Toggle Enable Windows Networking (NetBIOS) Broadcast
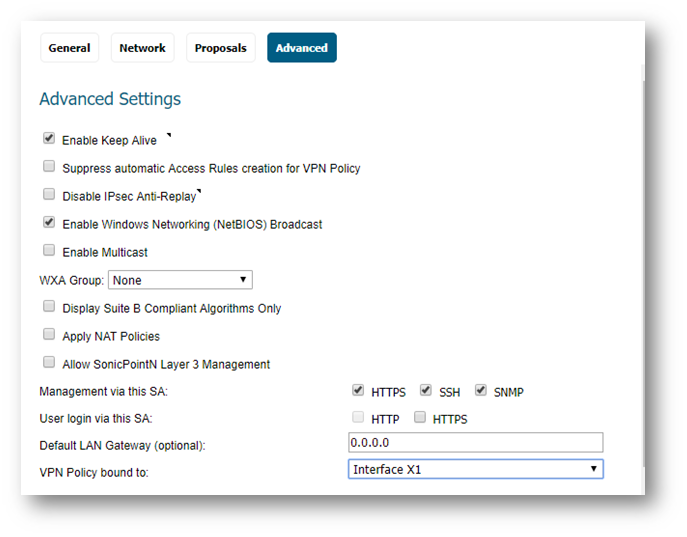This screenshot has height=537, width=687. (x=49, y=223)
